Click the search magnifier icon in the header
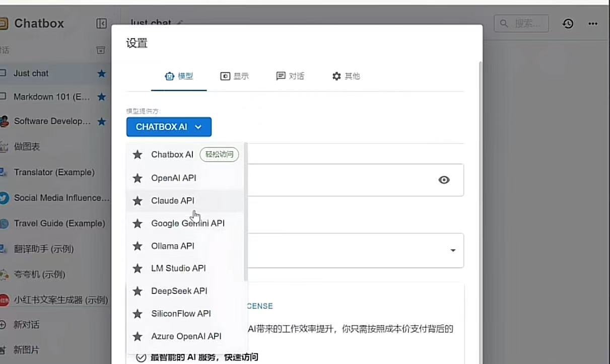Viewport: 610px width, 364px height. (504, 23)
